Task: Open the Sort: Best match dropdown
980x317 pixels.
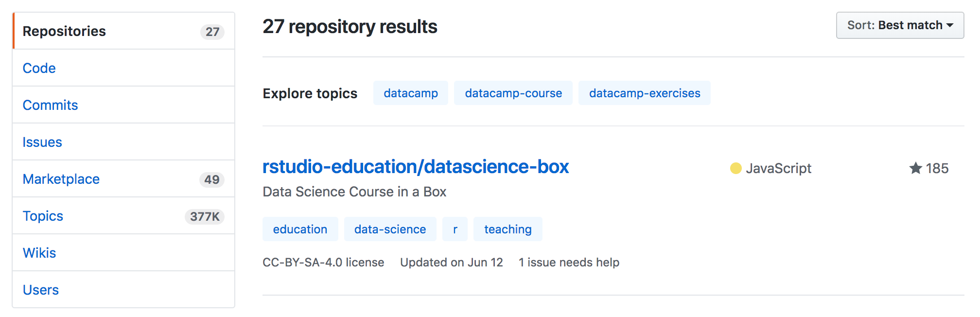Action: 899,25
